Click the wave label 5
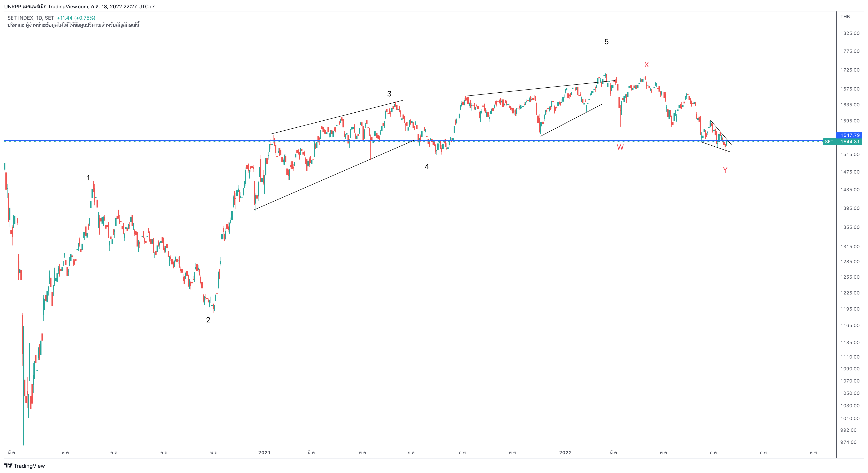Image resolution: width=868 pixels, height=473 pixels. (x=606, y=42)
